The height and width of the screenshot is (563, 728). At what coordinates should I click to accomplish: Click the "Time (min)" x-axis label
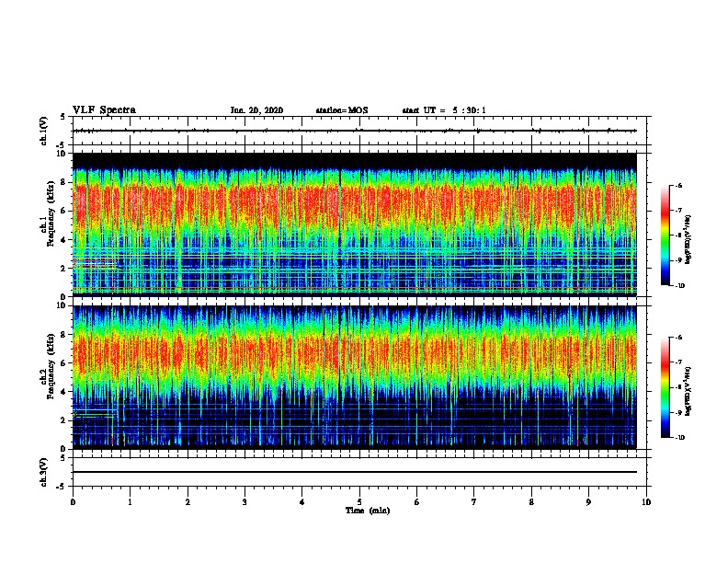(368, 511)
